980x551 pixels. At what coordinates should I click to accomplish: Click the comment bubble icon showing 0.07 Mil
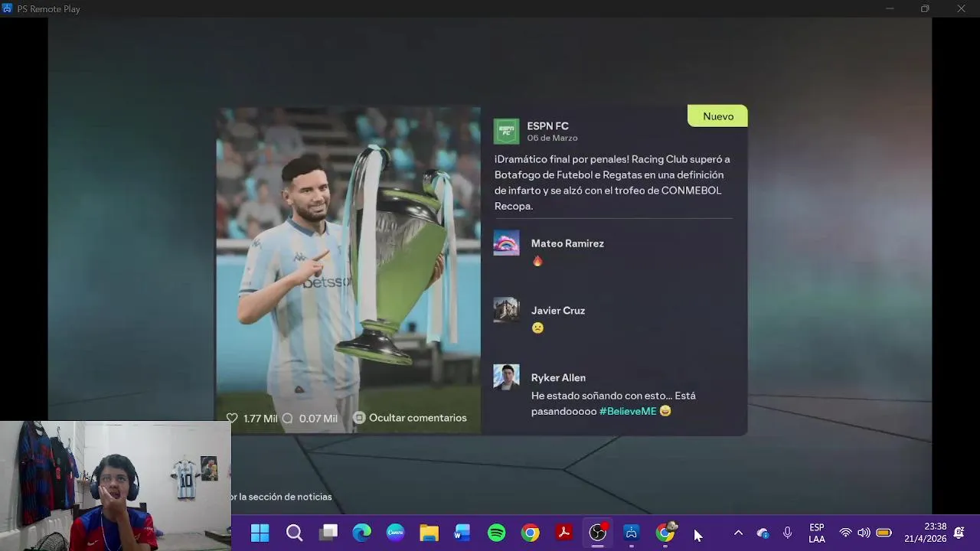[287, 418]
